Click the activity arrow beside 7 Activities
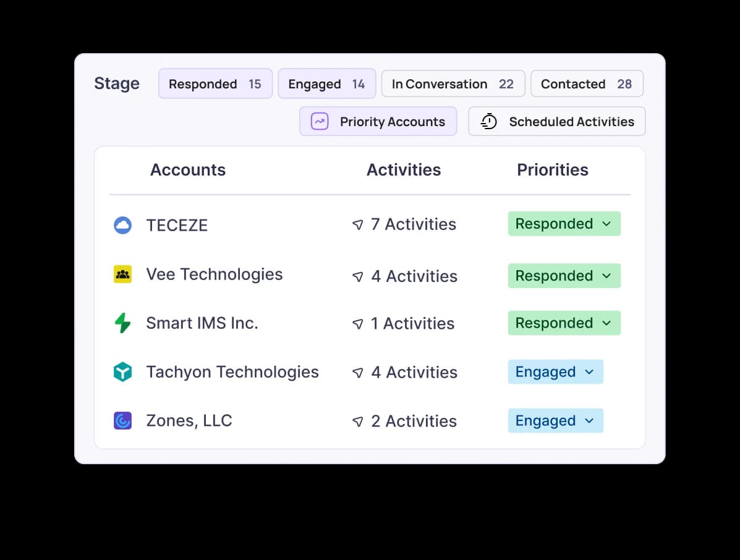Image resolution: width=740 pixels, height=560 pixels. point(358,226)
